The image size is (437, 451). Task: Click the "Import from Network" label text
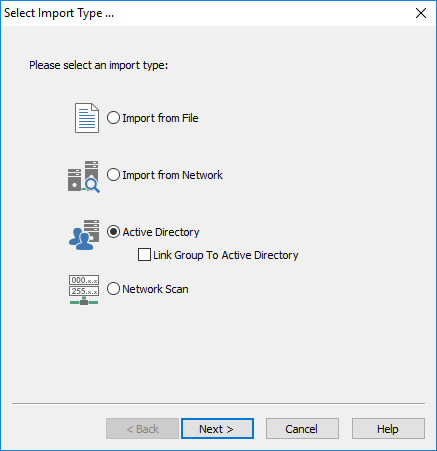(x=172, y=175)
